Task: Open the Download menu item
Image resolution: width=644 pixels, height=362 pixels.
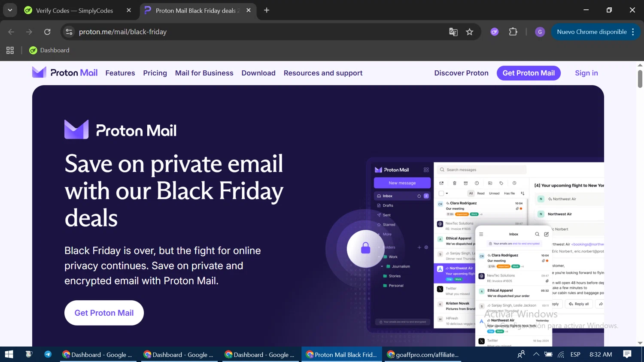Action: click(258, 73)
